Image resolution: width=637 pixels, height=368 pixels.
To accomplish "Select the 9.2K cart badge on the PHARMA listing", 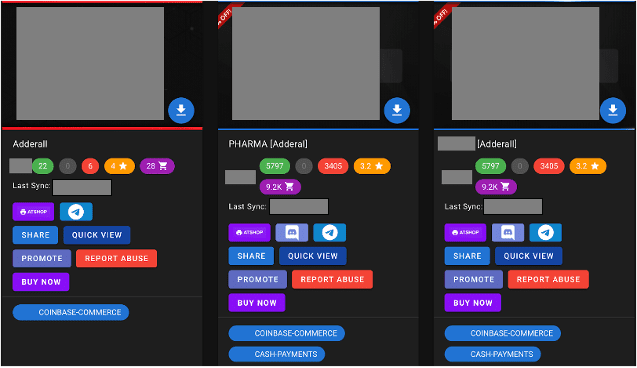I will [x=280, y=187].
